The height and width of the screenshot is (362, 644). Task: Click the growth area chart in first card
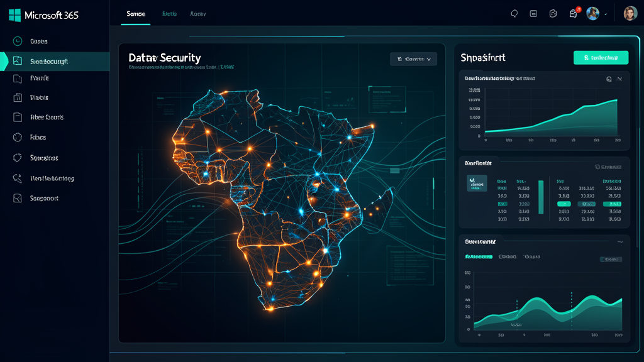[x=551, y=117]
